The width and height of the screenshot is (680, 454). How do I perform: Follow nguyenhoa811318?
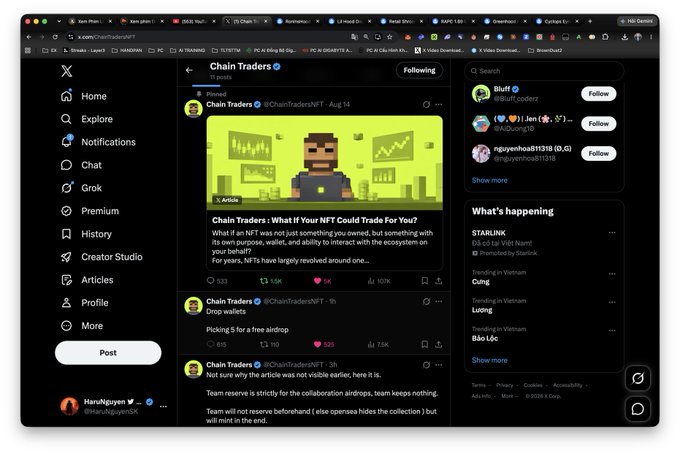598,154
